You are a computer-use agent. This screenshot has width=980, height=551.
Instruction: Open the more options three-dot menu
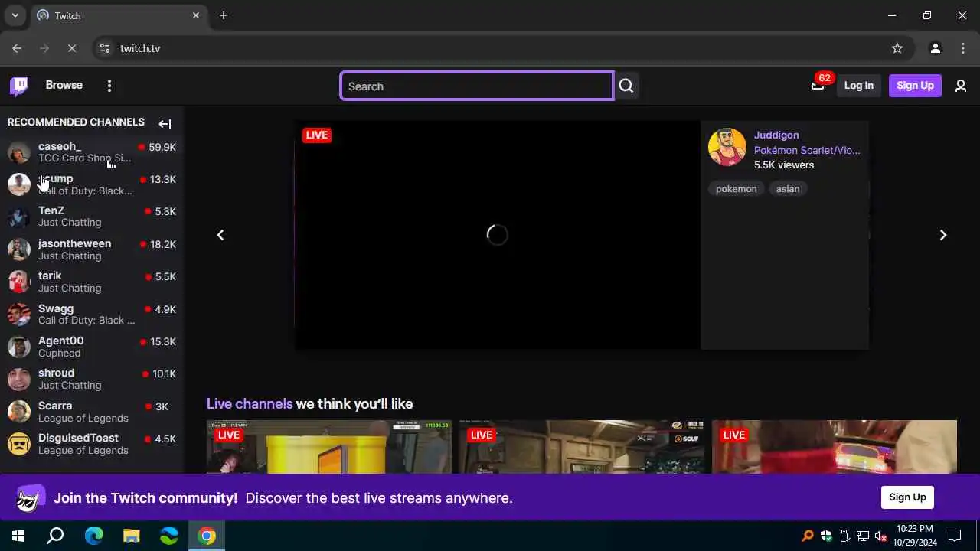(x=109, y=86)
